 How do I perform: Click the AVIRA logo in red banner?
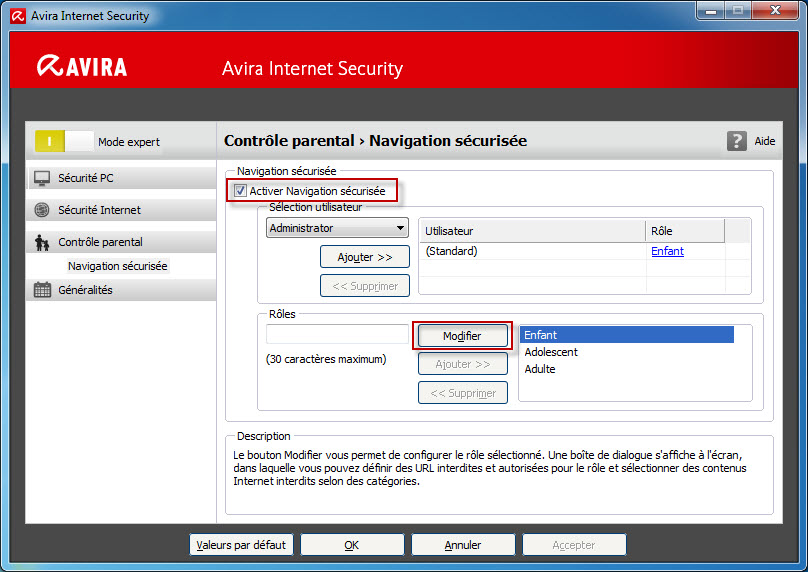pos(82,66)
